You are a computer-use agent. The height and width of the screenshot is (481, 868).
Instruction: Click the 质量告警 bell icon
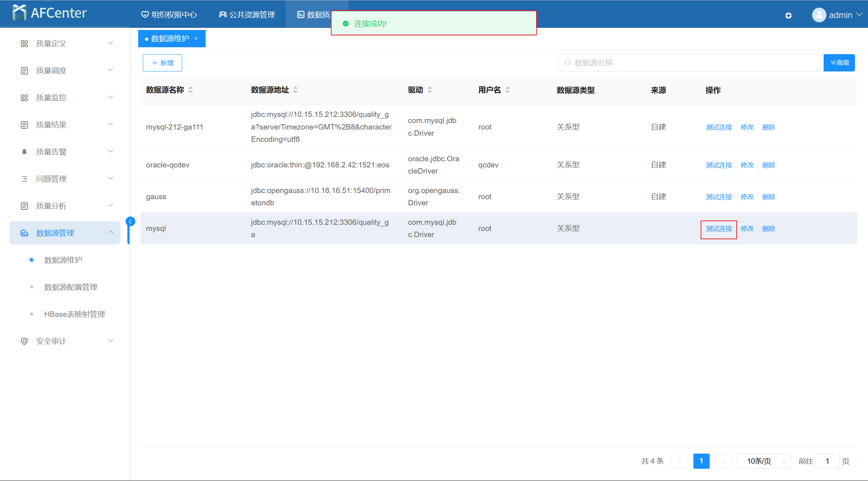coord(24,152)
